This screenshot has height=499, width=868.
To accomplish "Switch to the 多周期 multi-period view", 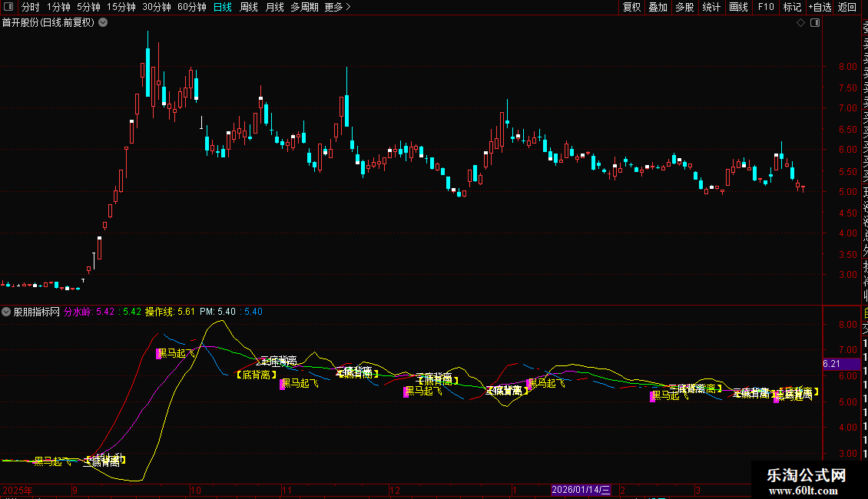I will (305, 7).
